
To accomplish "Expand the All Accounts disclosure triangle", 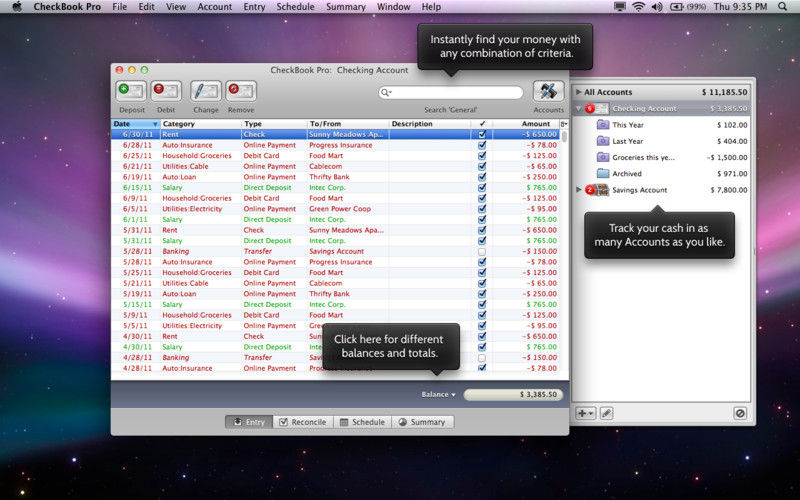I will click(579, 92).
